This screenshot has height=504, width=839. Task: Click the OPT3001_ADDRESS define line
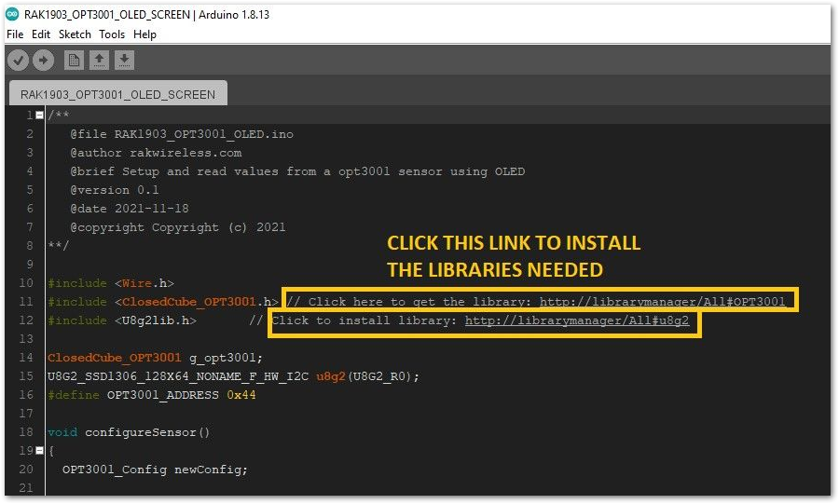pos(151,395)
